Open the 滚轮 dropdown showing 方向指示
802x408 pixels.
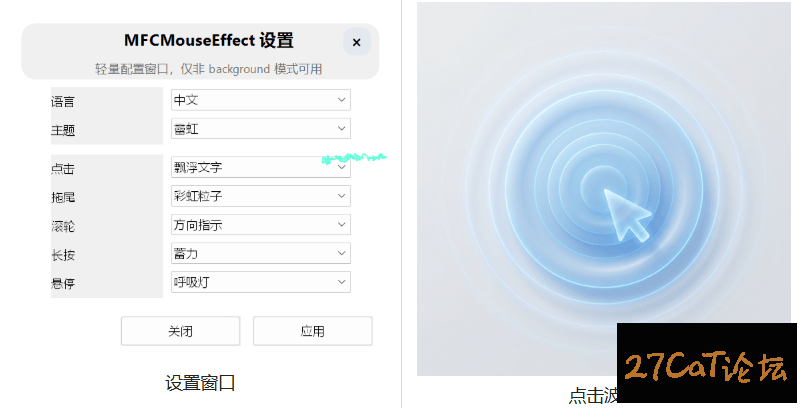pos(260,225)
